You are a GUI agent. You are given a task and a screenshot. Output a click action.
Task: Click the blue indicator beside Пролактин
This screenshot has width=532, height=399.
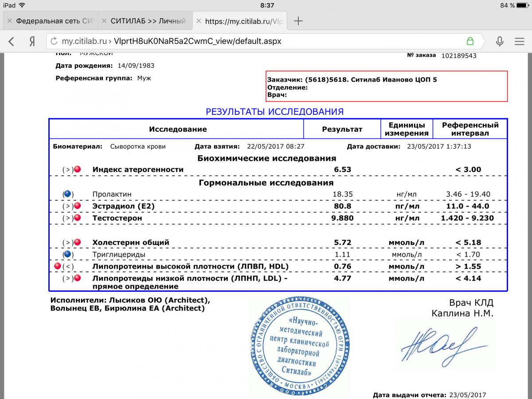coord(67,194)
